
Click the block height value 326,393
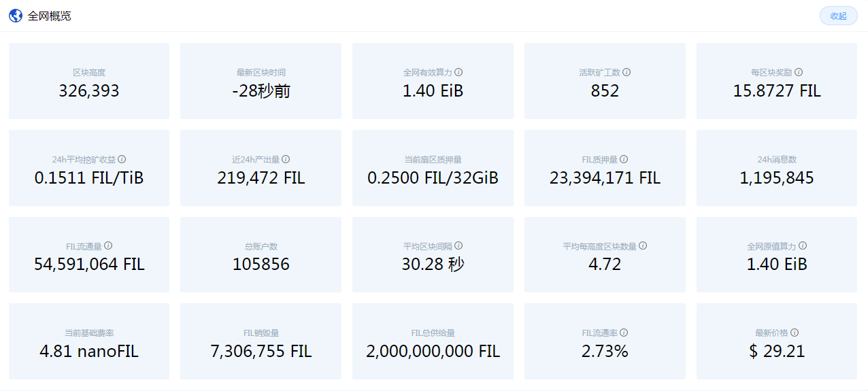coord(89,90)
